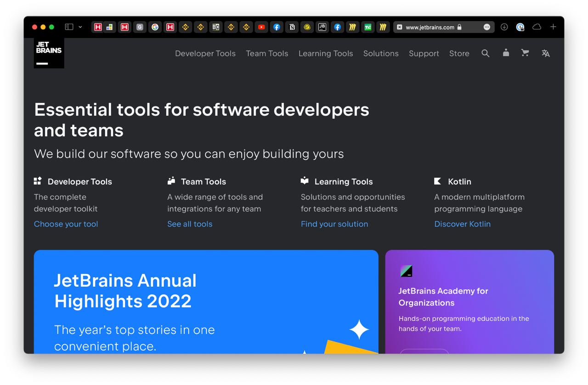The image size is (588, 385).
Task: Follow the Find your solution link
Action: coord(334,224)
